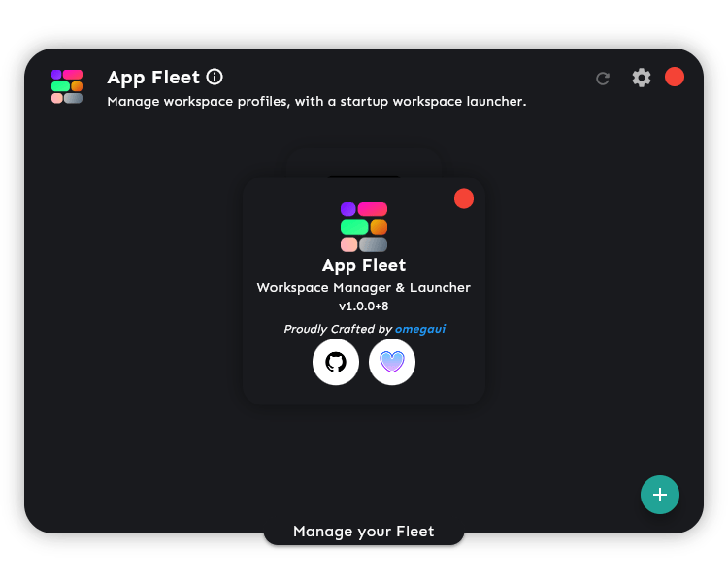Click the "Manage workspace profiles" description text
This screenshot has height=582, width=728.
pos(316,101)
